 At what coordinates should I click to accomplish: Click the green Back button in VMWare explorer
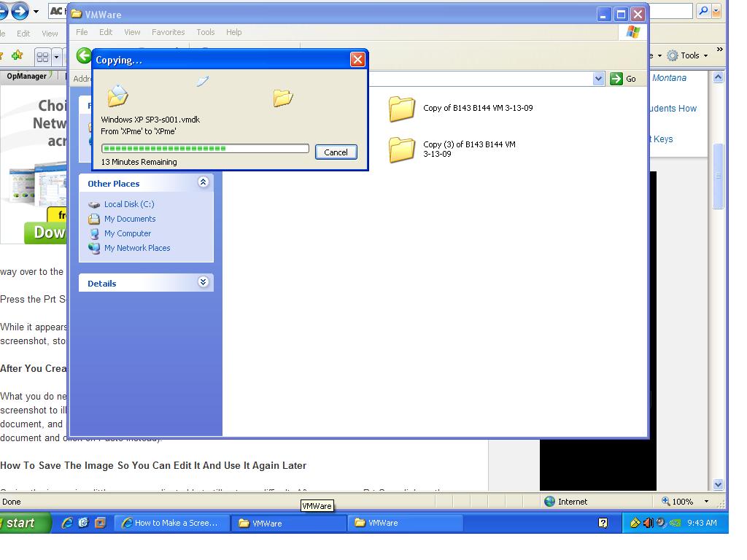pyautogui.click(x=84, y=55)
